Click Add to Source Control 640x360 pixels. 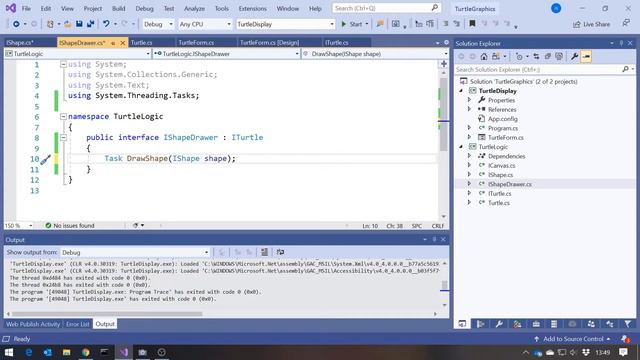pos(573,339)
